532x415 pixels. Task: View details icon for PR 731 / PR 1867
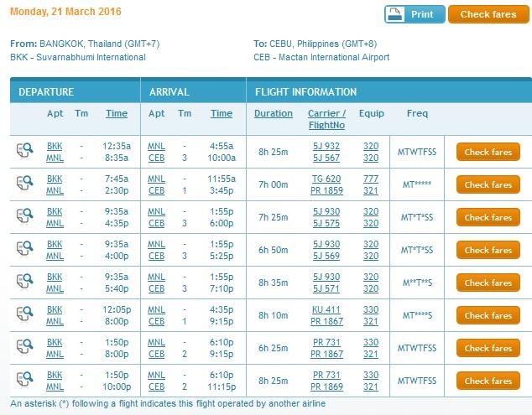coord(25,347)
